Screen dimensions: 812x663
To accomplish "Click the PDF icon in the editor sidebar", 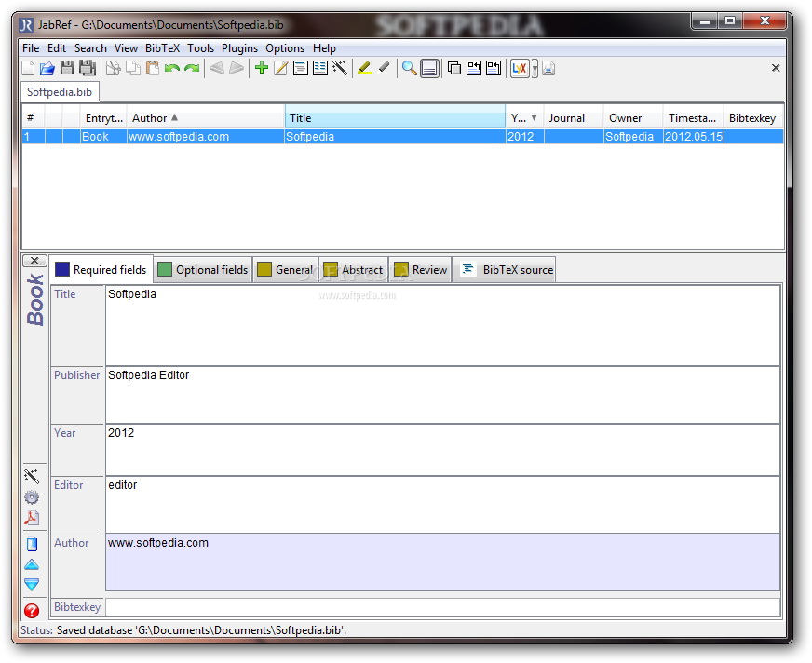I will [x=32, y=518].
